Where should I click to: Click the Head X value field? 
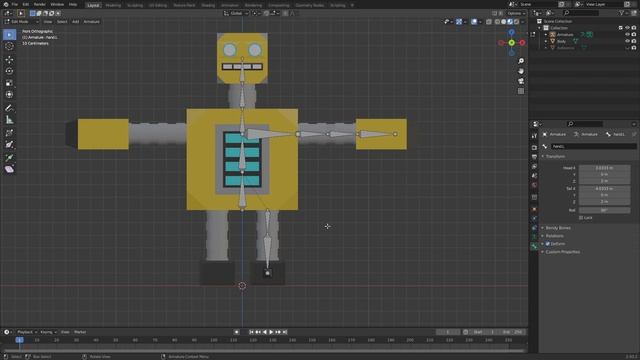(604, 168)
